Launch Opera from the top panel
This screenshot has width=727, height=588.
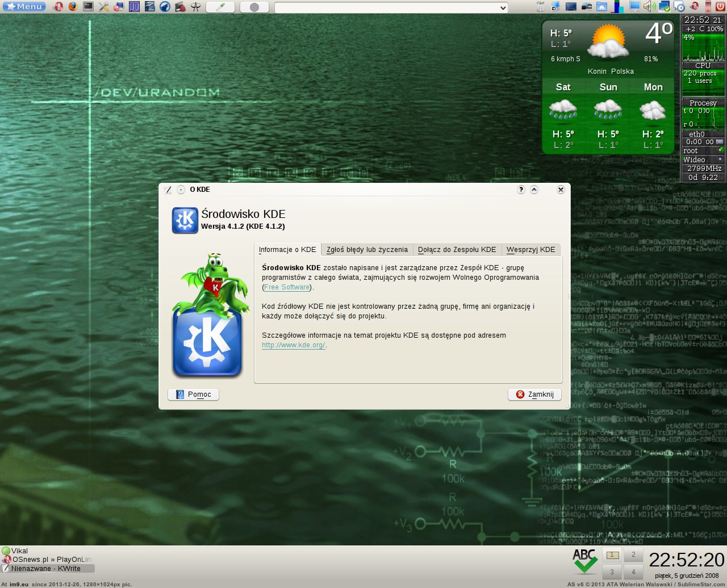(58, 7)
